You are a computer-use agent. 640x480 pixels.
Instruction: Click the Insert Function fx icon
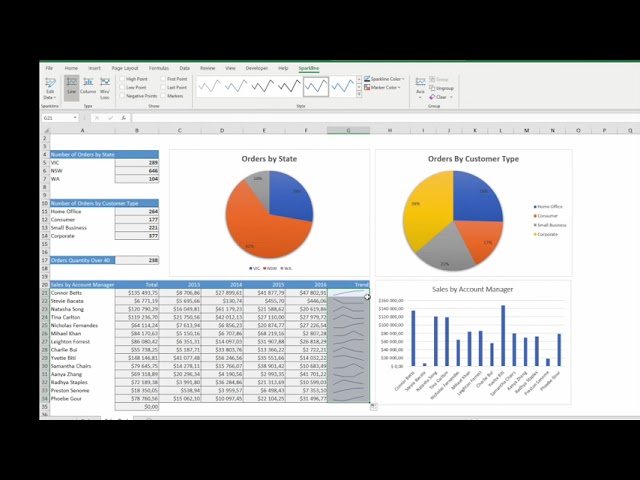click(123, 118)
